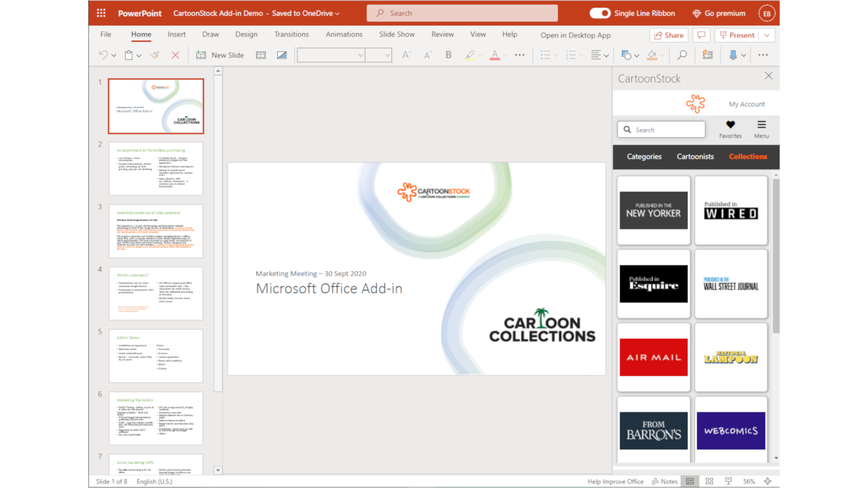Open the Office app launcher grid
The image size is (868, 488).
101,13
